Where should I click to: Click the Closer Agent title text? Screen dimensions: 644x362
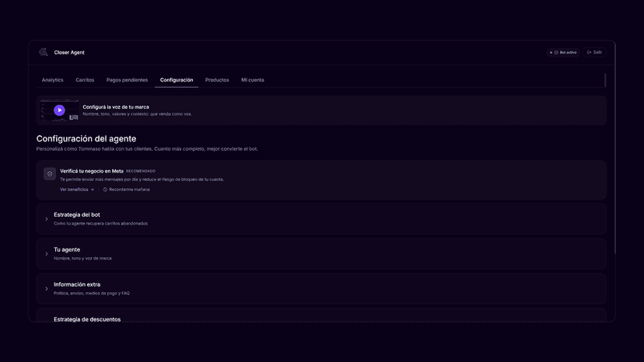[x=69, y=53]
